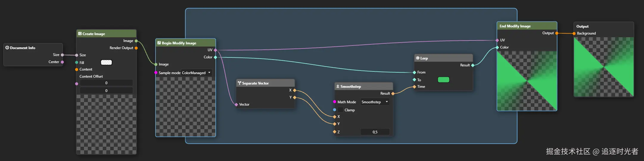
Task: Click the Sample mode socket
Action: click(x=156, y=73)
